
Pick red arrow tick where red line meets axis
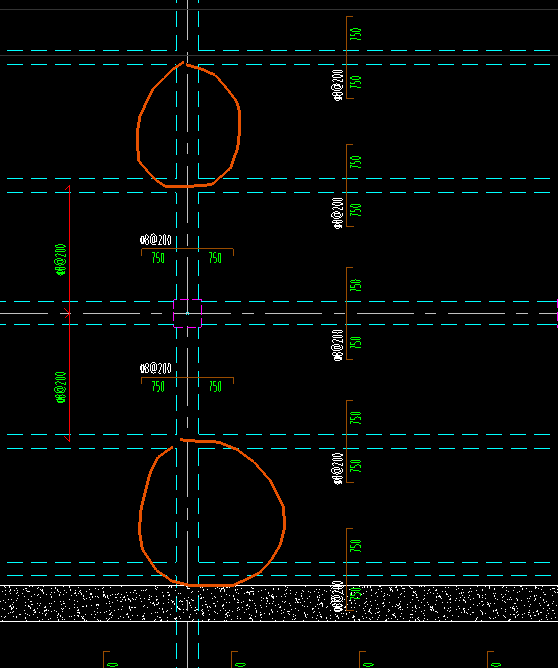point(67,314)
